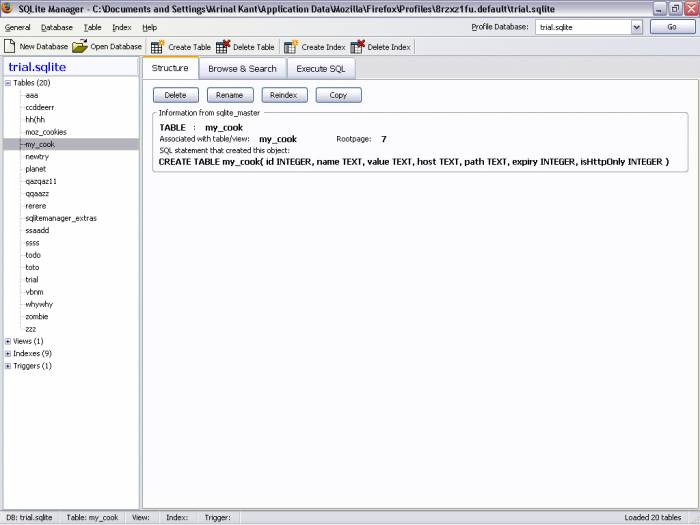
Task: Click the Reindex button
Action: click(x=284, y=95)
